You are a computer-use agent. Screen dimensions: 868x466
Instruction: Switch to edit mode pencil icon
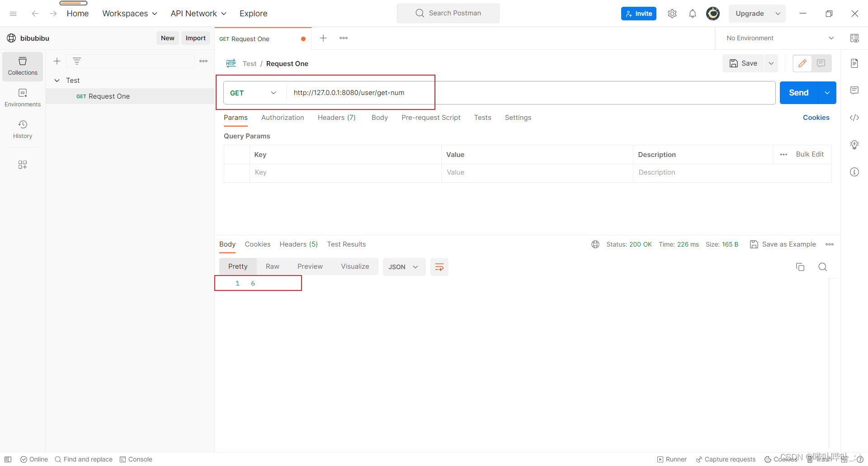tap(802, 63)
